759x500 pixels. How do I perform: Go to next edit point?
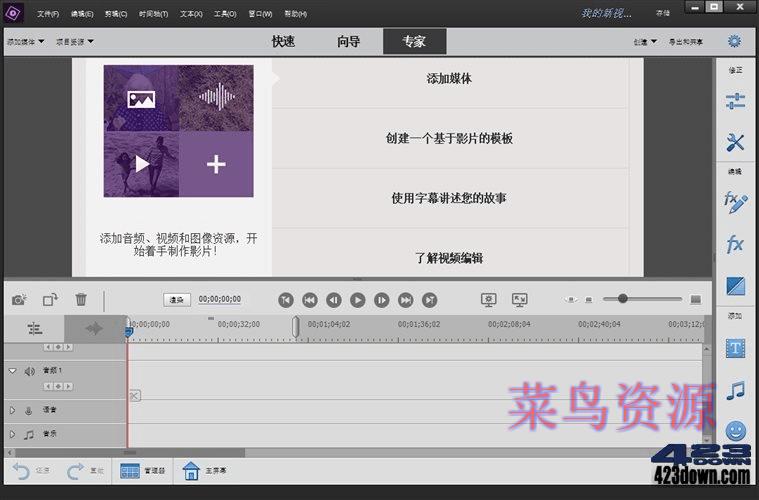coord(429,300)
